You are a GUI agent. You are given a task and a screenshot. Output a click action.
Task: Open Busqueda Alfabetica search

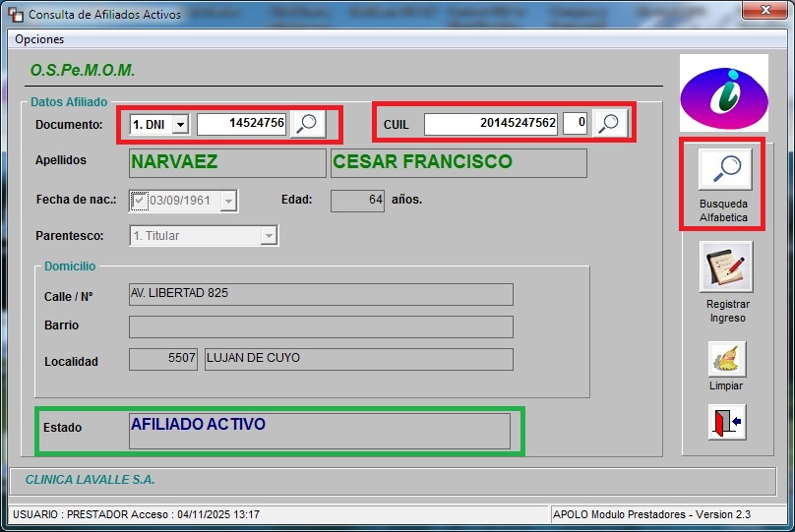pyautogui.click(x=723, y=171)
